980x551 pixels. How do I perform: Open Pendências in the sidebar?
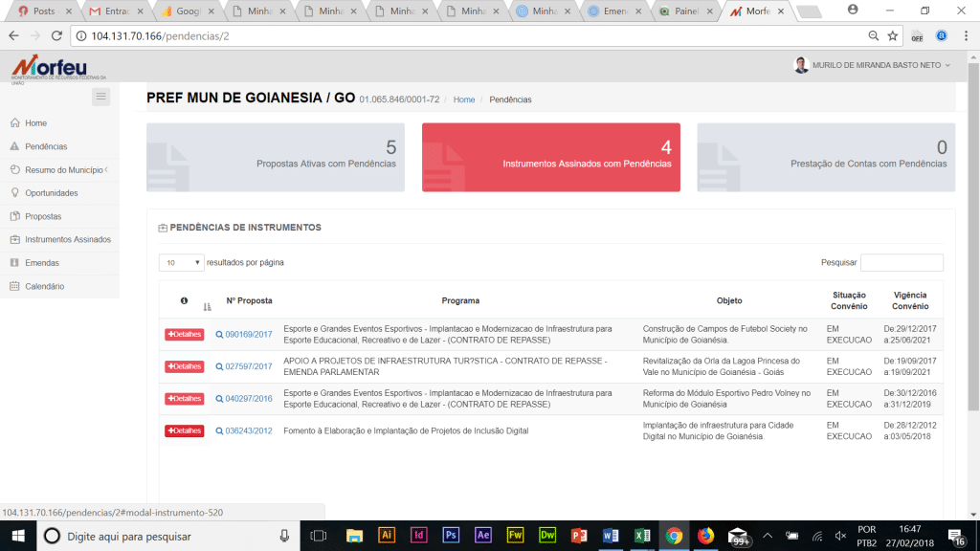[46, 146]
